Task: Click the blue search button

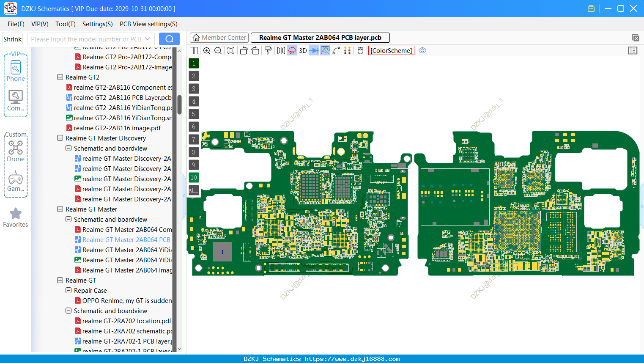Action: pos(169,39)
